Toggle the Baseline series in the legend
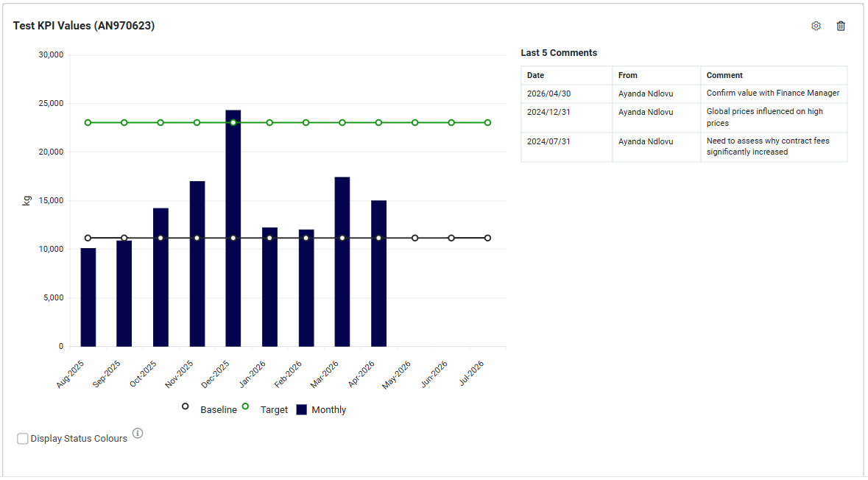The width and height of the screenshot is (868, 480). [219, 409]
